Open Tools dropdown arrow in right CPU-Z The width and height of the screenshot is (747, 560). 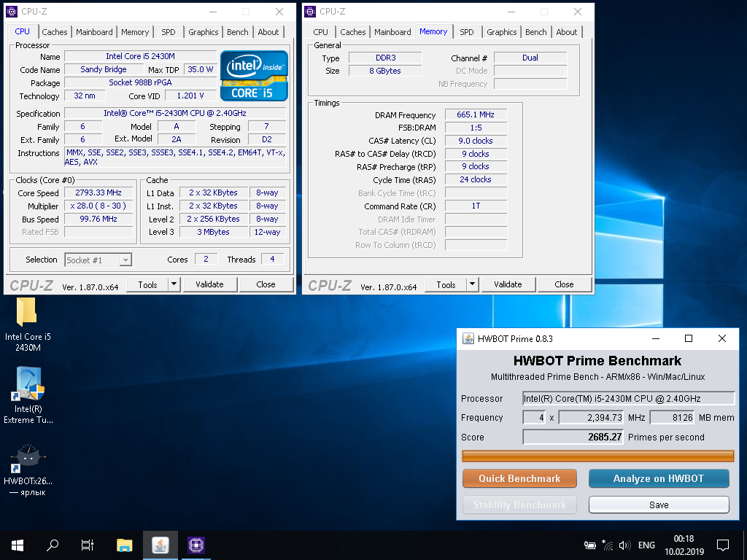coord(472,284)
